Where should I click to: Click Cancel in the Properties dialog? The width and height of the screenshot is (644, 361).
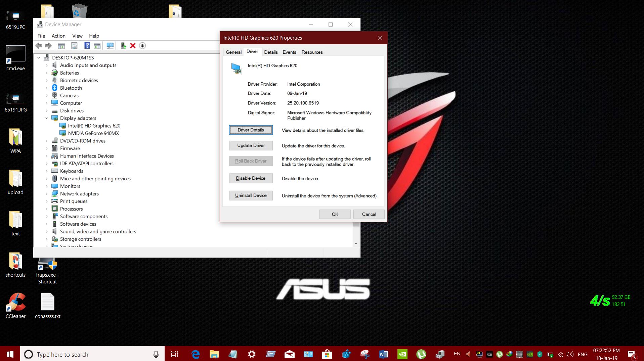[x=369, y=214]
